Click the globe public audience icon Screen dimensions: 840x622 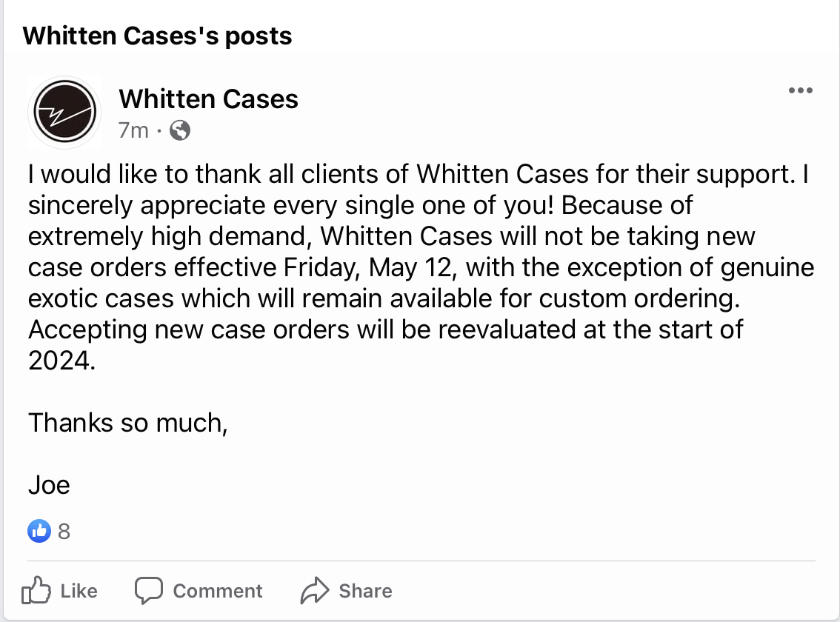180,131
